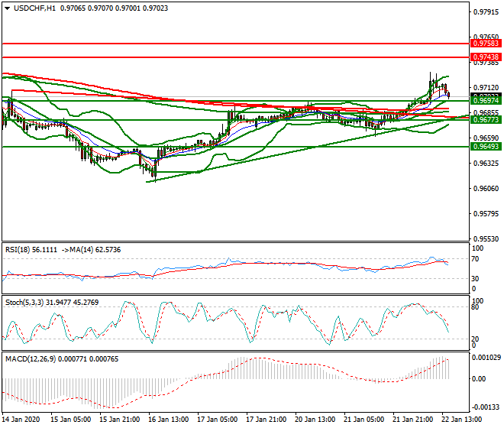Select the green 0.96974 price level label
This screenshot has height=428, width=504.
tap(486, 101)
